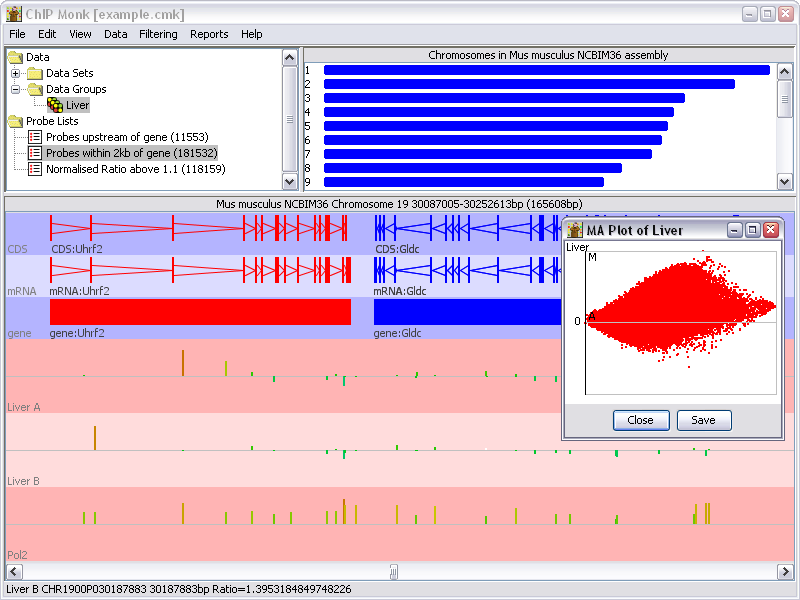Viewport: 800px width, 600px height.
Task: Select chromosome 9 bar
Action: click(463, 182)
